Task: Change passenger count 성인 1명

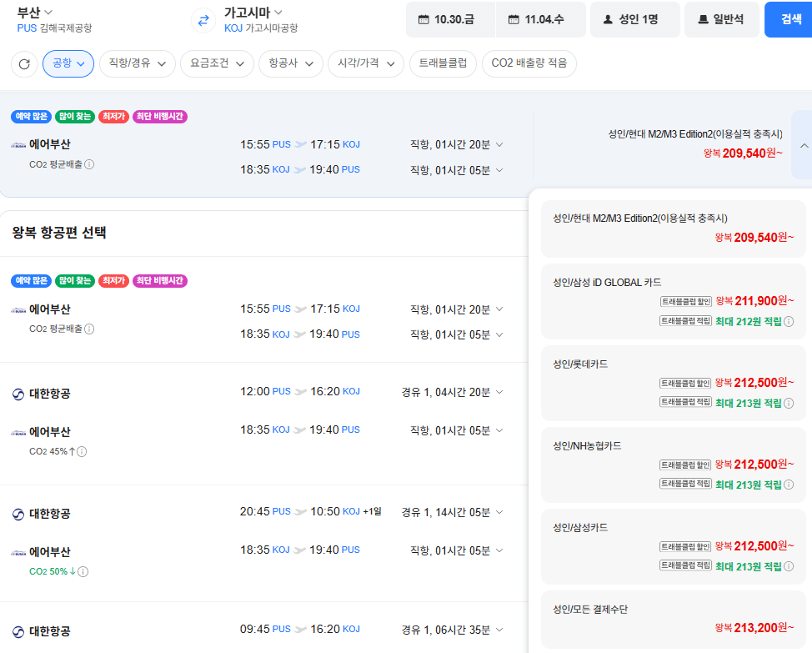Action: [x=635, y=20]
